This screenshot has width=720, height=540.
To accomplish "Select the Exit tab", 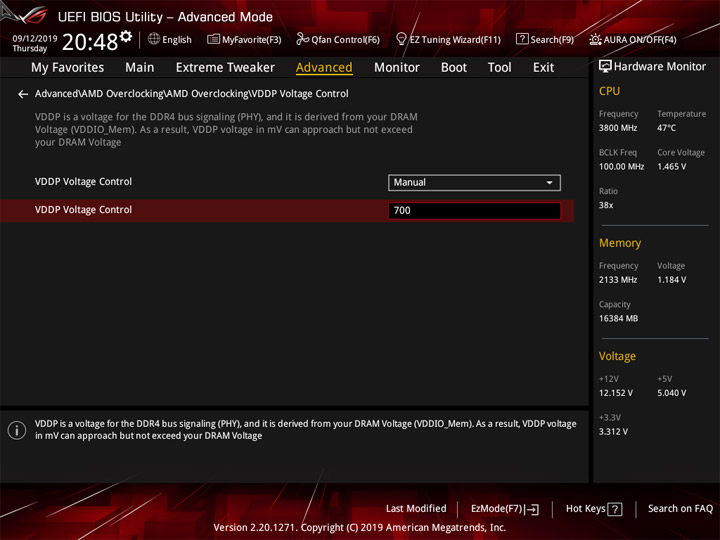I will pyautogui.click(x=543, y=68).
